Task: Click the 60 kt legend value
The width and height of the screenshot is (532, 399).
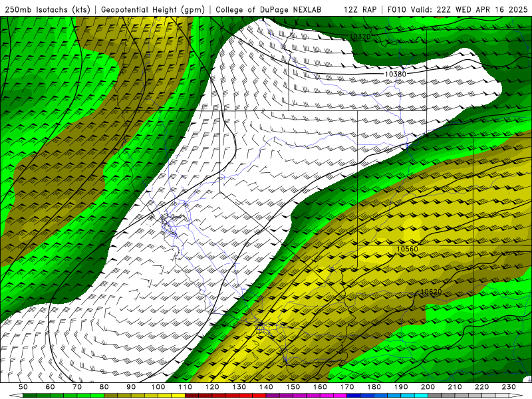Action: coord(51,387)
